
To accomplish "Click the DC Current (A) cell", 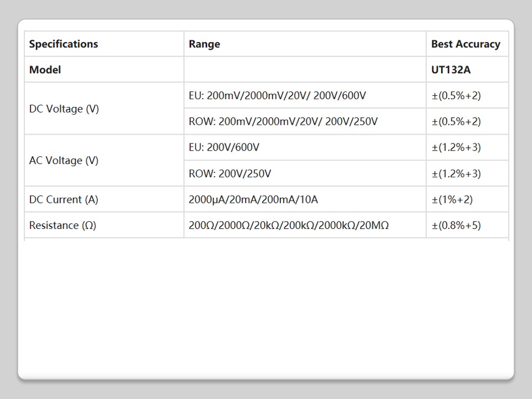I will click(x=64, y=199).
